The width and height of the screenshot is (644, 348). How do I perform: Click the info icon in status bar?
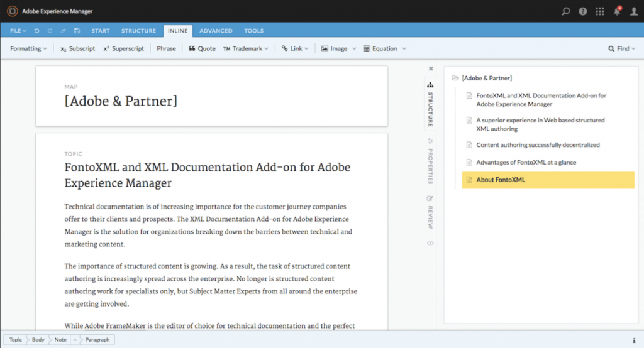click(x=633, y=340)
